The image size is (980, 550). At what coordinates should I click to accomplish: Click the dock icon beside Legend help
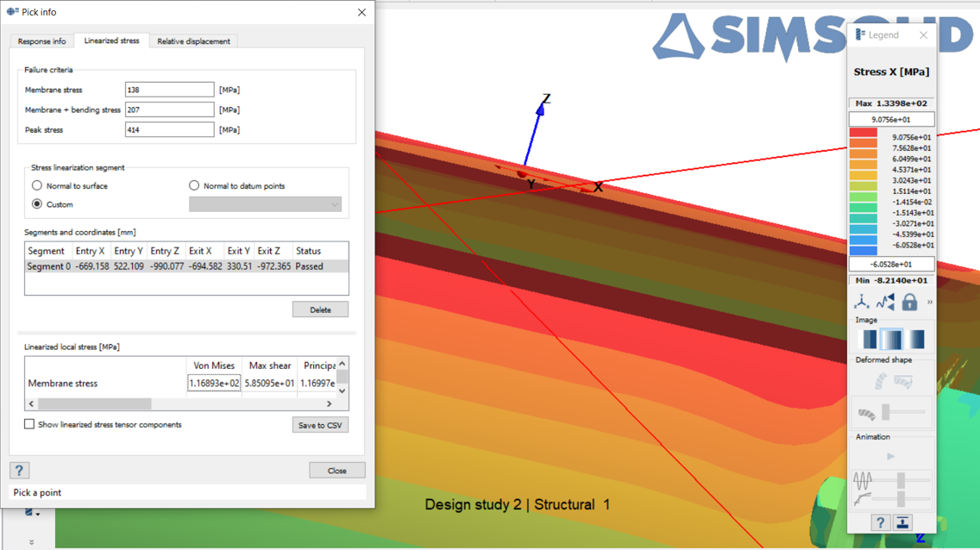(x=902, y=522)
